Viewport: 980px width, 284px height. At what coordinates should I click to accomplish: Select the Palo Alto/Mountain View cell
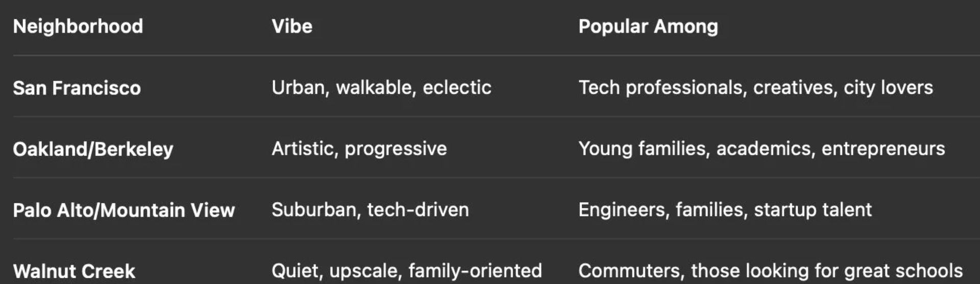point(124,210)
